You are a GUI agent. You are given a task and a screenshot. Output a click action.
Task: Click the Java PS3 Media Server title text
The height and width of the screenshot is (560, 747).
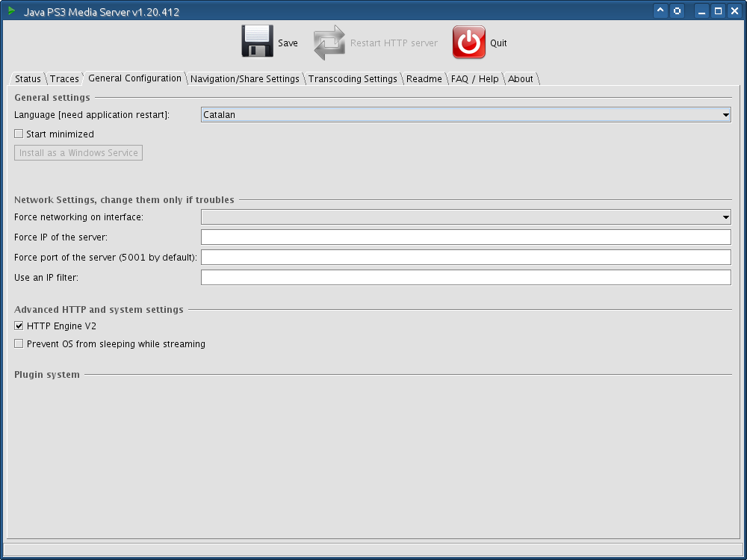coord(102,12)
